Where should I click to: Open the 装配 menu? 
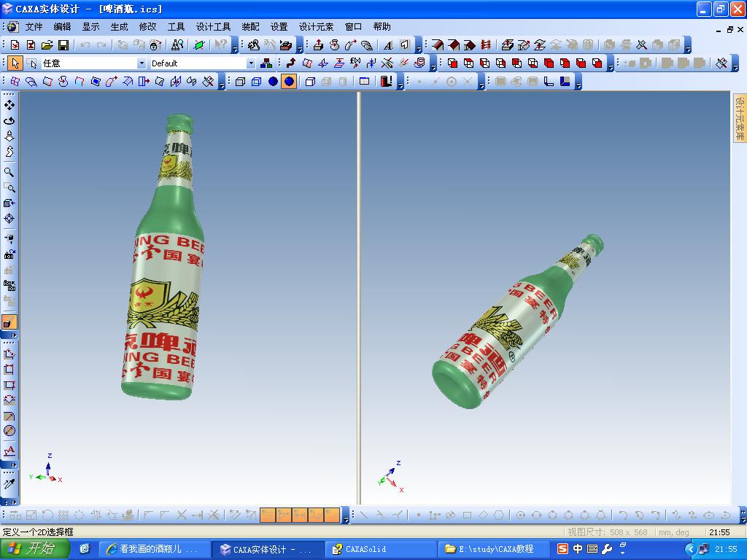click(251, 27)
